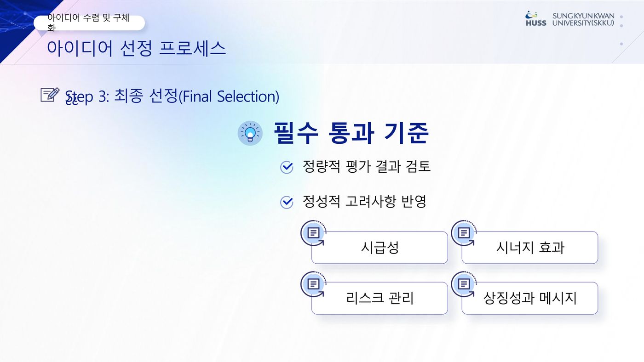Click the 정량적 평가 결과 검토 text
Screen dimensions: 644x362
click(x=366, y=166)
